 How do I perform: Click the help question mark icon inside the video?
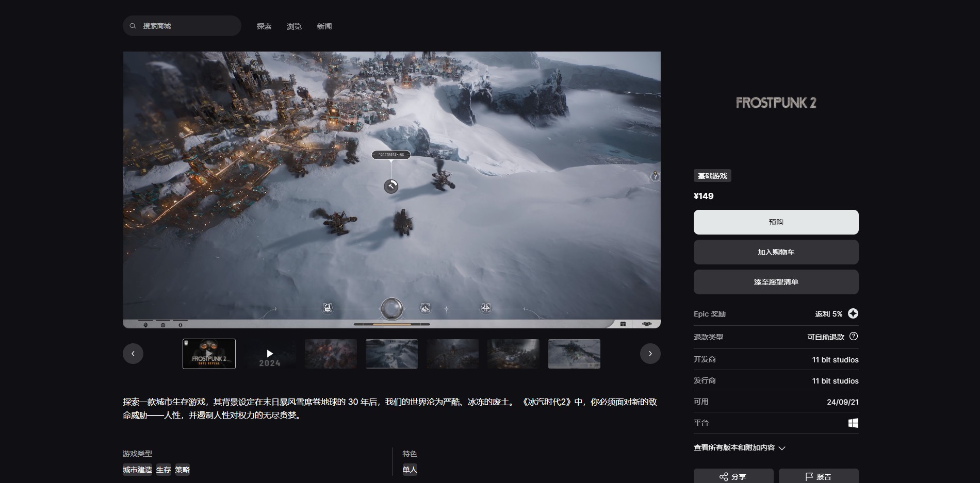click(x=655, y=177)
